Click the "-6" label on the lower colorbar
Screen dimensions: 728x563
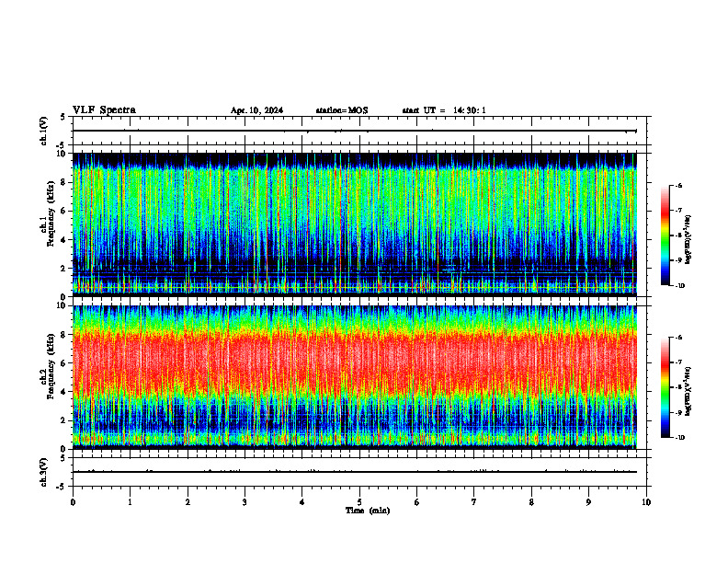[x=678, y=338]
